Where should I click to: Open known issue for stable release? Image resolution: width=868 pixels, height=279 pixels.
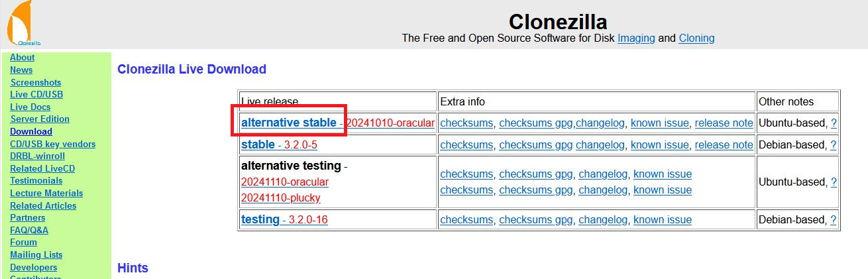pyautogui.click(x=659, y=144)
